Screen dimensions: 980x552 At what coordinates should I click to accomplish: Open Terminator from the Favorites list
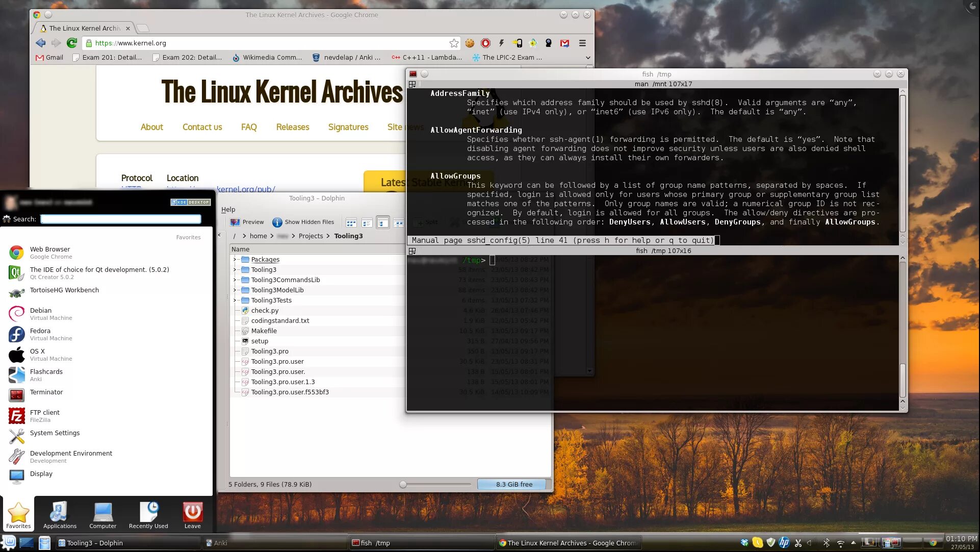[46, 392]
